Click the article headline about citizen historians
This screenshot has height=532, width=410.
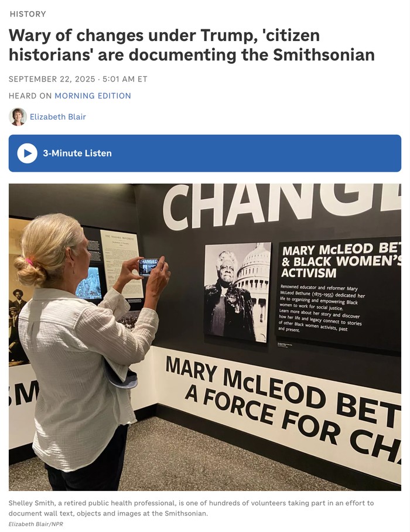(x=192, y=45)
